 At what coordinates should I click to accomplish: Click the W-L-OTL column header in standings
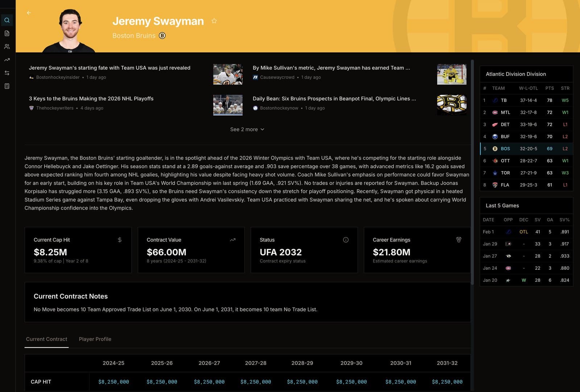(529, 88)
